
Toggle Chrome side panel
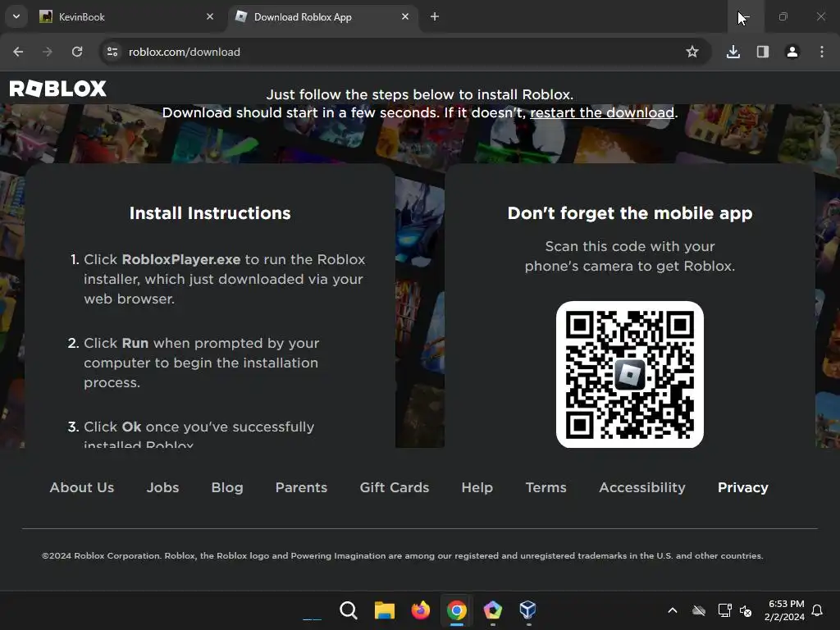click(763, 52)
